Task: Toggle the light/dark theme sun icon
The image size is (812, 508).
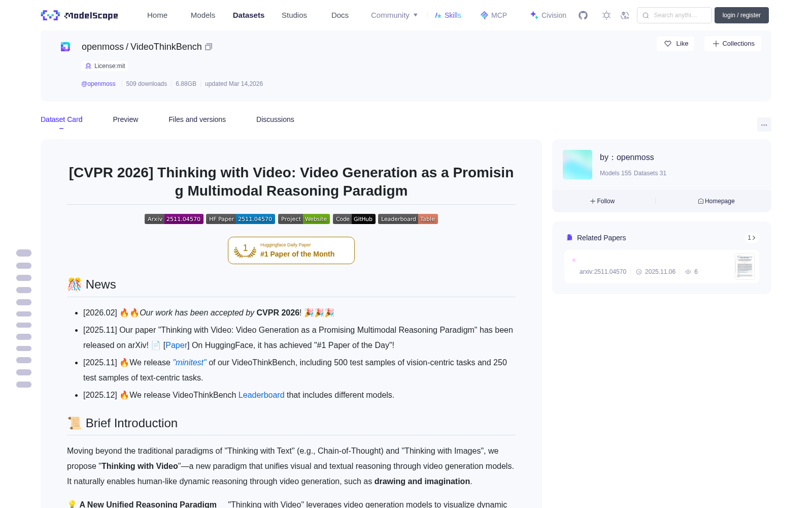Action: [x=606, y=15]
